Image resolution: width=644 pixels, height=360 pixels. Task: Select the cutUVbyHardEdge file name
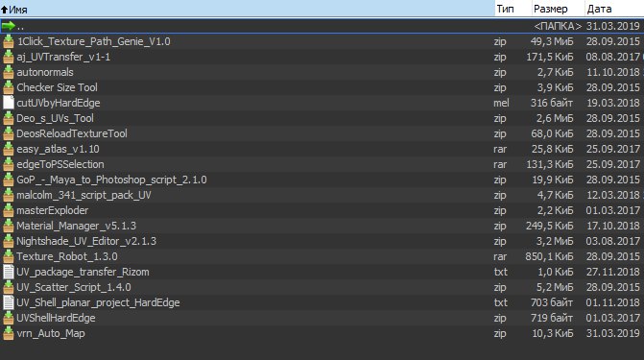[59, 103]
